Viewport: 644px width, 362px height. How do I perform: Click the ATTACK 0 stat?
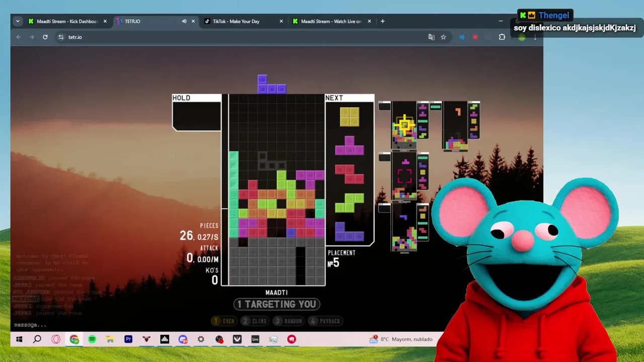coord(203,254)
